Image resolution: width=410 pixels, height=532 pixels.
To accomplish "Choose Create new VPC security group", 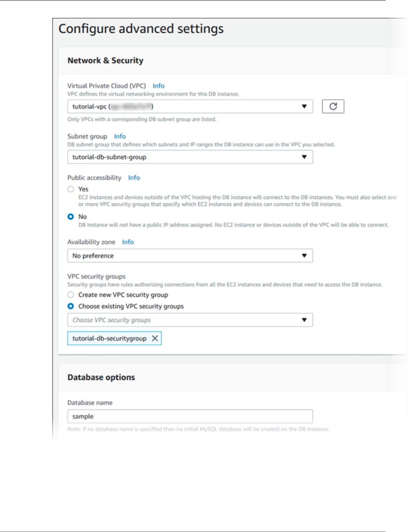I will click(x=71, y=295).
